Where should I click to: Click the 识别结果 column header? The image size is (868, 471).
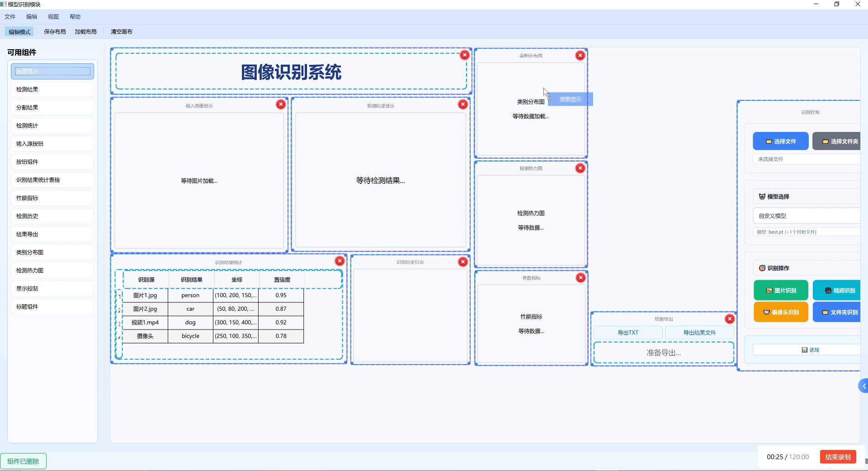192,280
